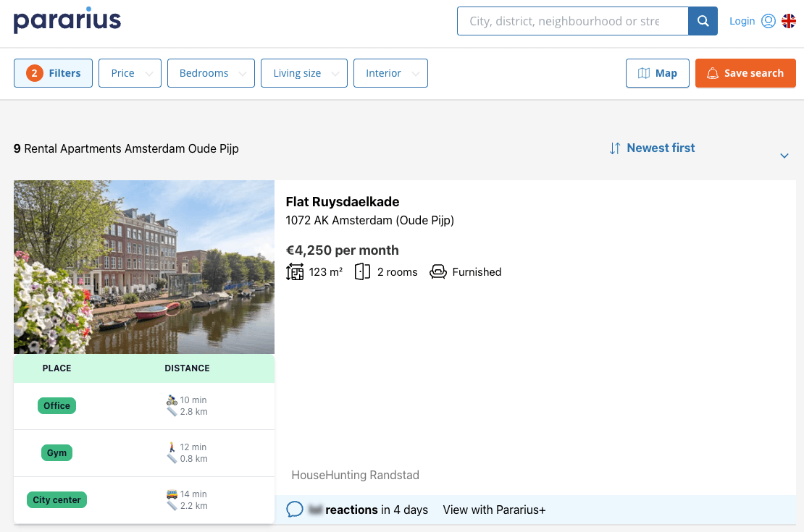Click the 1072 AK Amsterdam address text
Viewport: 804px width, 532px height.
[369, 220]
